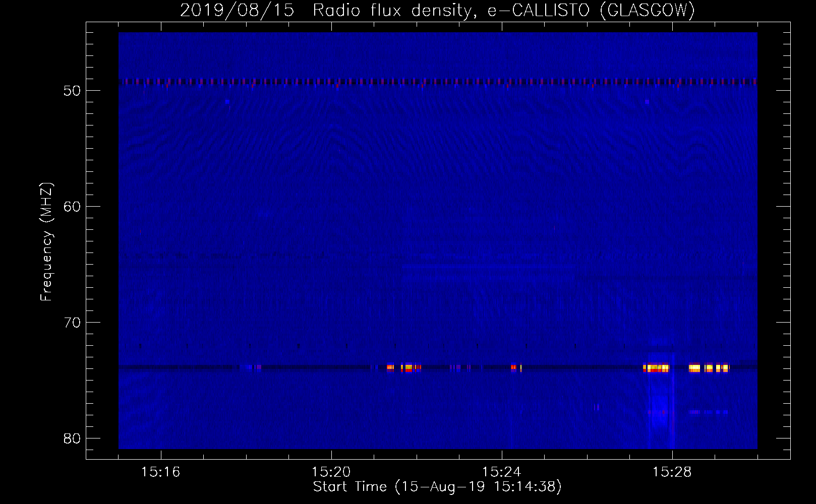Click the 15:20 time tick label
This screenshot has height=504, width=816.
(331, 472)
